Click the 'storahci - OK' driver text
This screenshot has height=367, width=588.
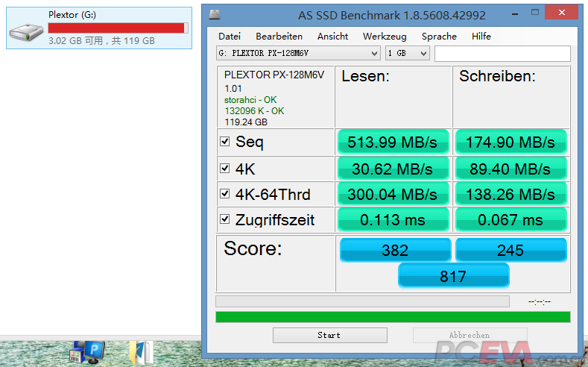point(250,100)
